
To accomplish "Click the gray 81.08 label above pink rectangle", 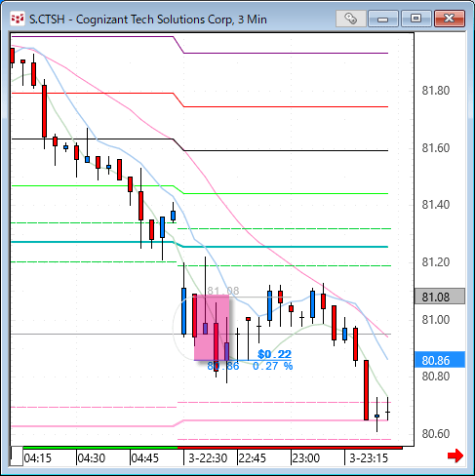I will click(223, 291).
